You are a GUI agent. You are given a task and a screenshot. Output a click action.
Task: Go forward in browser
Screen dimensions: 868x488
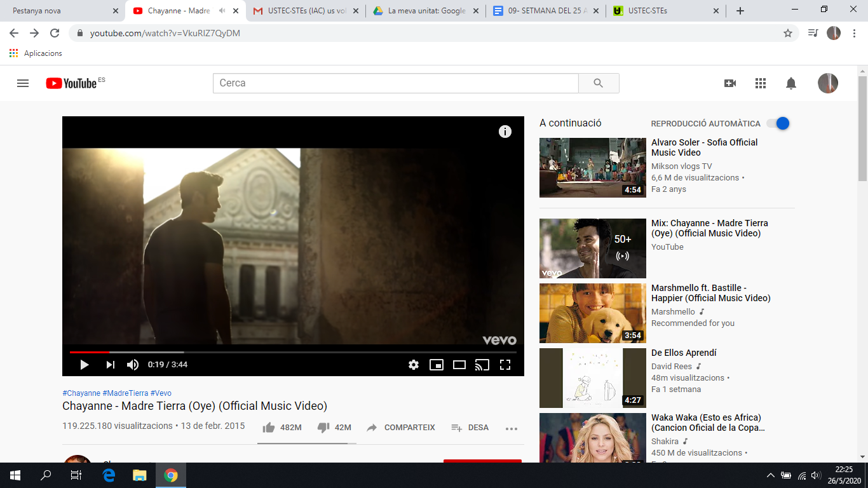click(x=34, y=33)
